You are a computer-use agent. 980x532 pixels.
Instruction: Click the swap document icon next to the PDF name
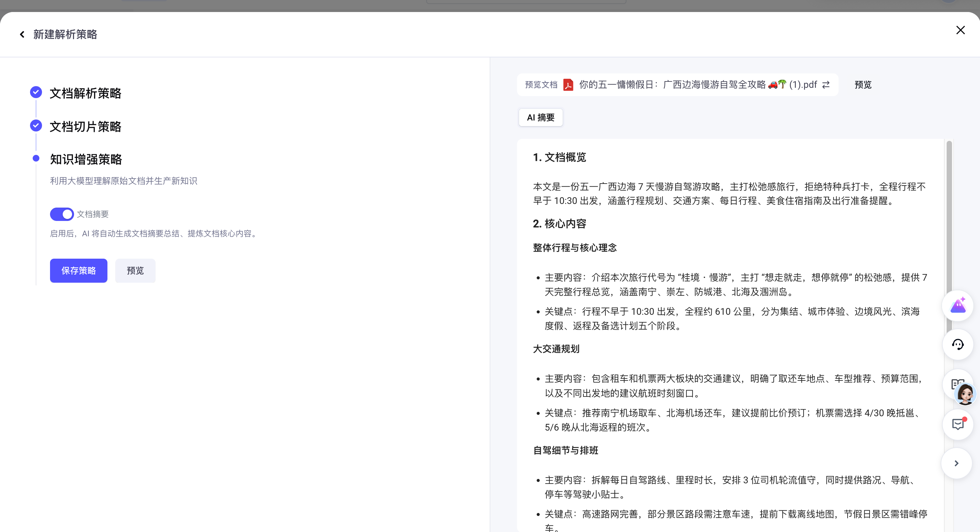click(826, 85)
